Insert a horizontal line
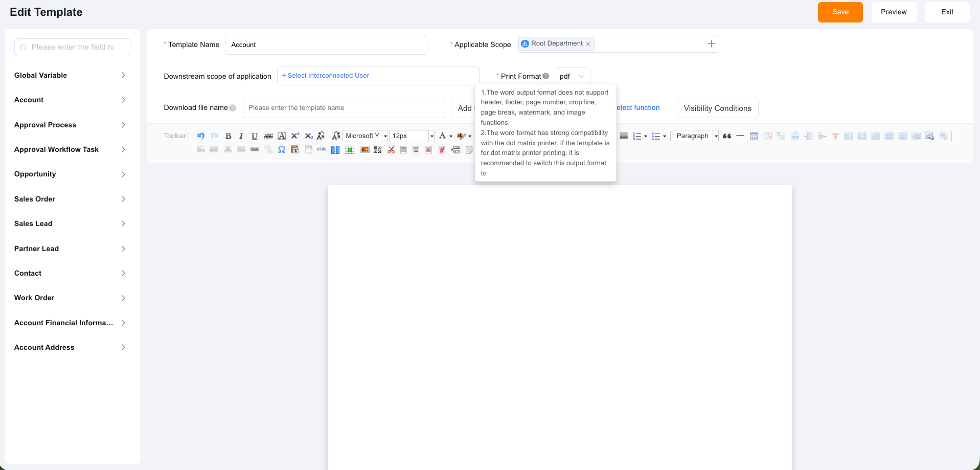980x470 pixels. [x=740, y=136]
